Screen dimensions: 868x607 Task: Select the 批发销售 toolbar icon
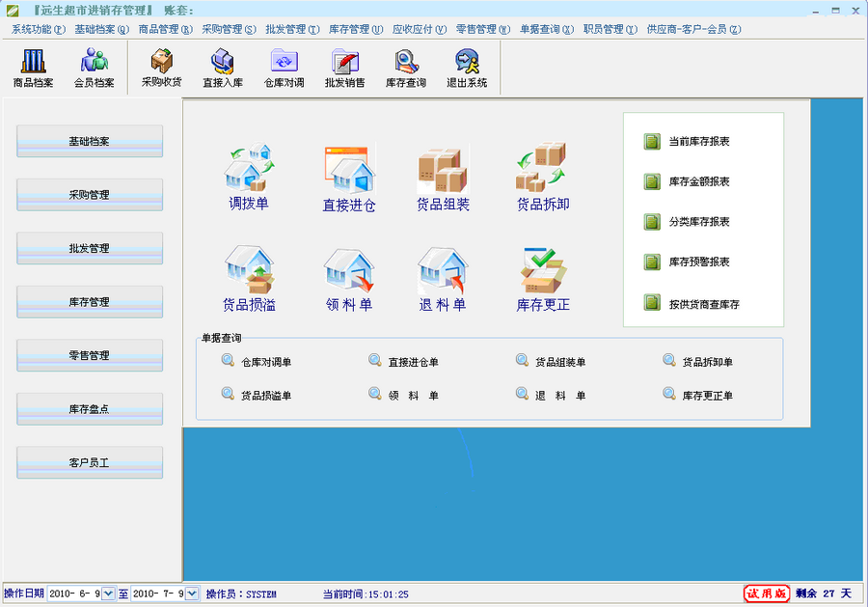[344, 68]
